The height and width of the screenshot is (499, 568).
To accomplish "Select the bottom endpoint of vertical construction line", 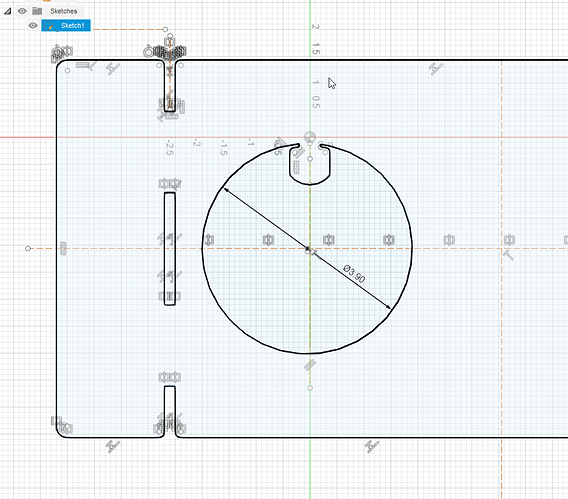I will (310, 388).
